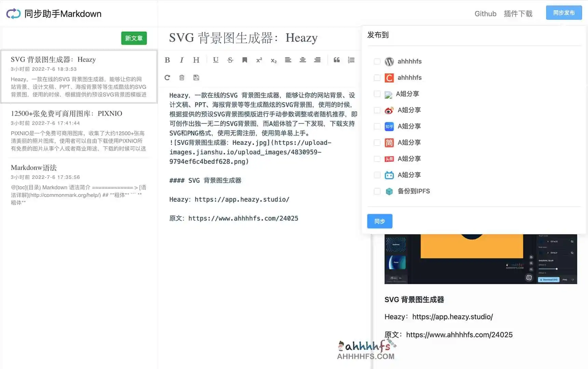588x369 pixels.
Task: Insert subscript text
Action: (273, 60)
